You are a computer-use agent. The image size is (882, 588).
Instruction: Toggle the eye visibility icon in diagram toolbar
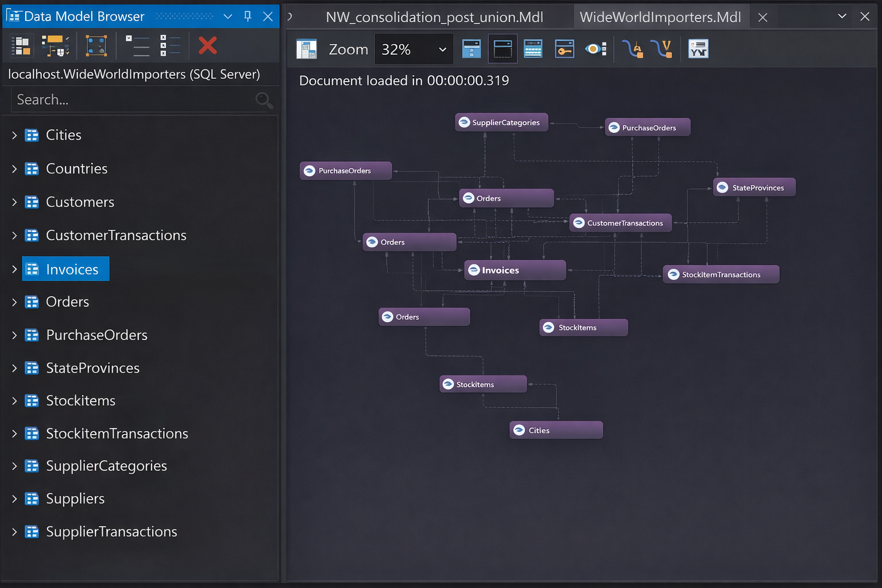coord(595,49)
